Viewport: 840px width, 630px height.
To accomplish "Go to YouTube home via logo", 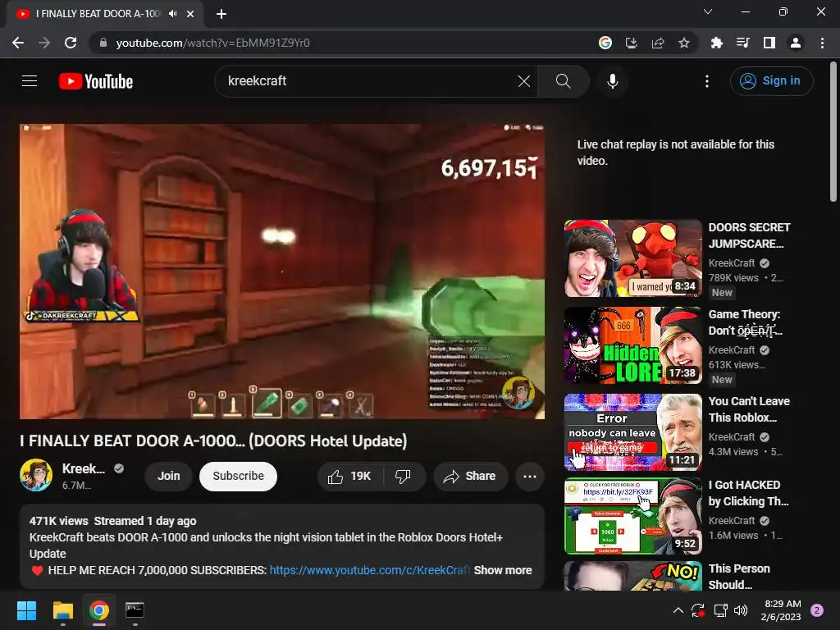I will (x=96, y=81).
